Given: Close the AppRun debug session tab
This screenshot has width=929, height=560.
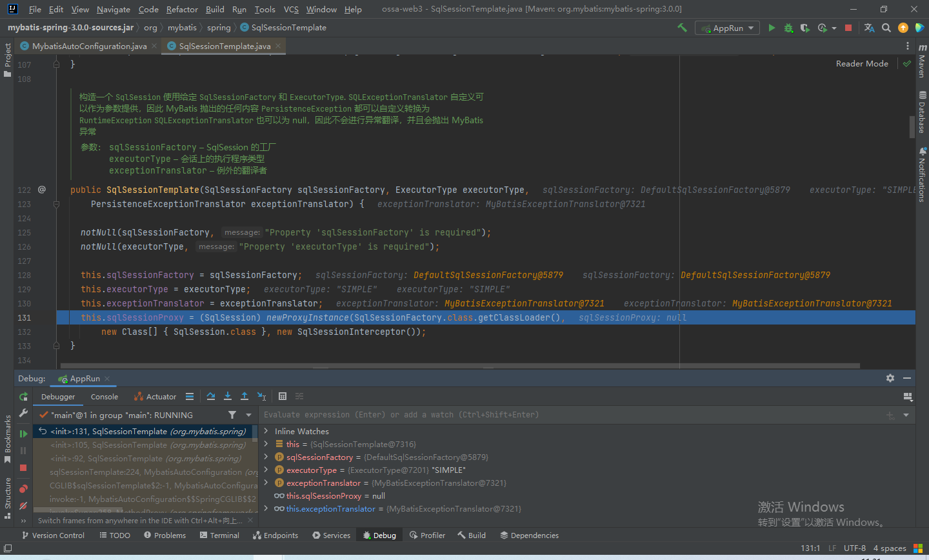Looking at the screenshot, I should (107, 379).
